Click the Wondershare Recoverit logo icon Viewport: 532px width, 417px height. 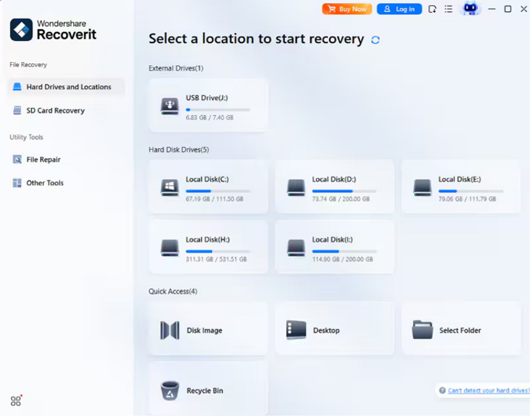tap(21, 30)
